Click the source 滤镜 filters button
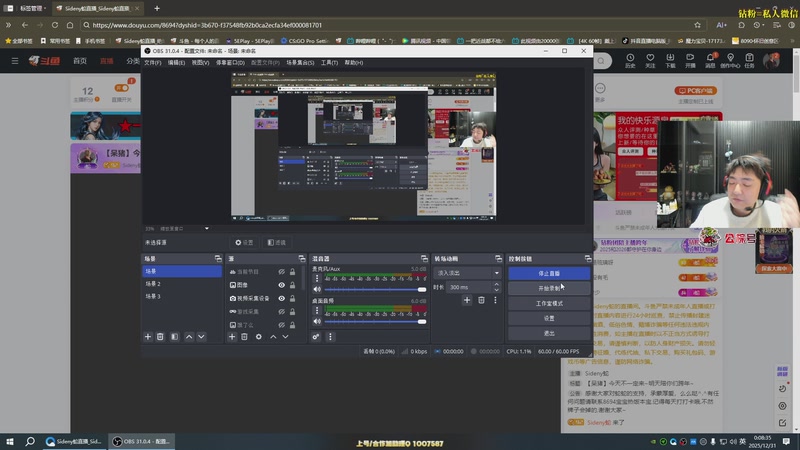Screen dimensions: 800x450 277,242
